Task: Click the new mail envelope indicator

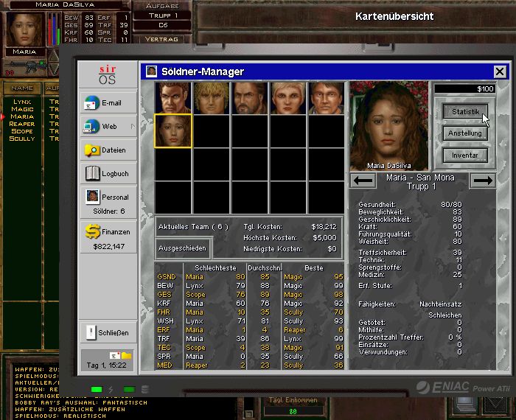Action: pyautogui.click(x=115, y=355)
